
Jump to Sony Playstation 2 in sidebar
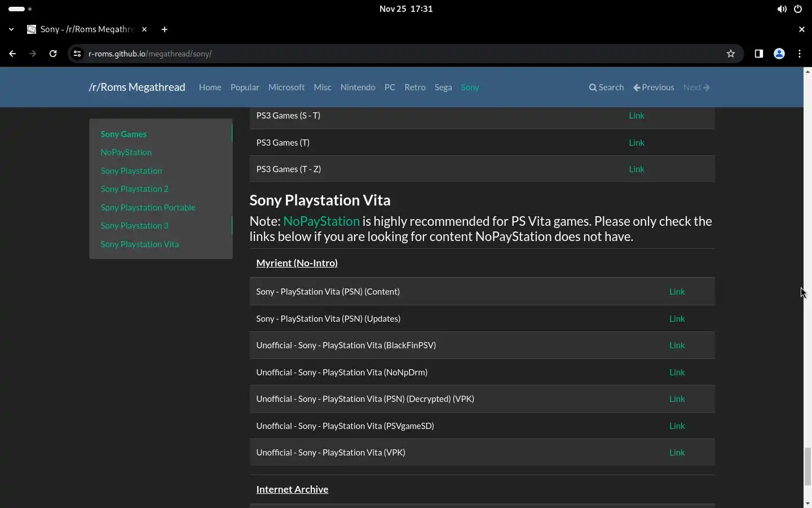coord(134,189)
